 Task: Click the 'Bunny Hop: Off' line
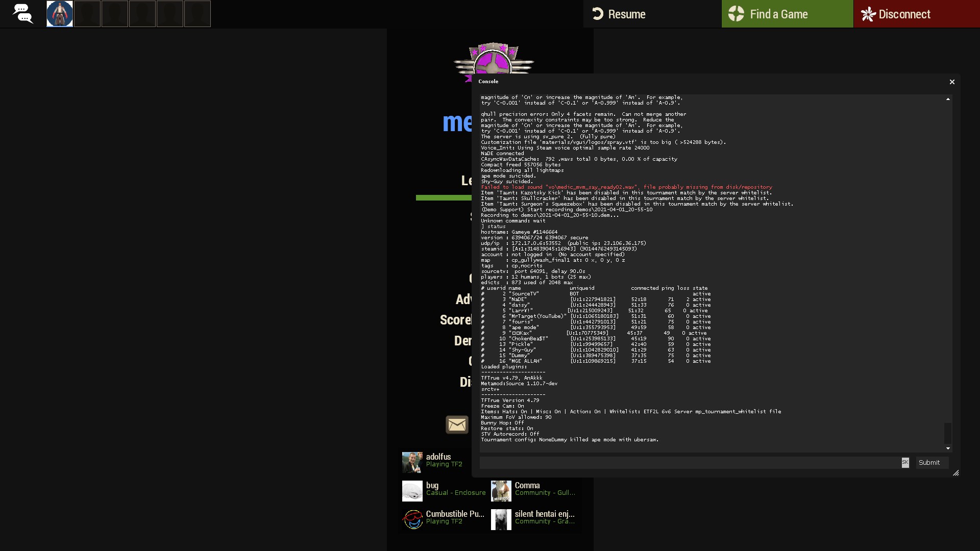502,423
